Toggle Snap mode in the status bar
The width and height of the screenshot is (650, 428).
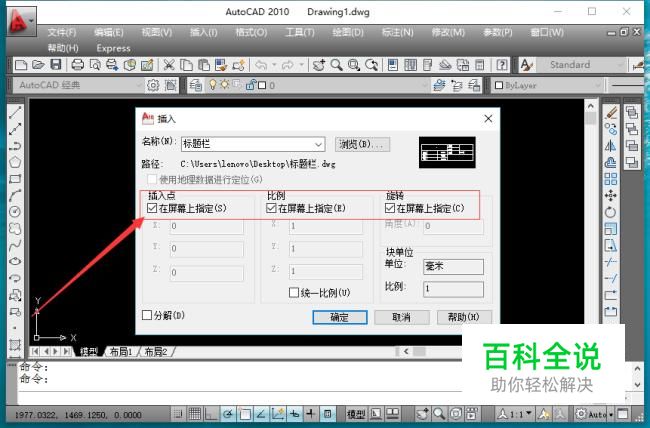[x=178, y=413]
